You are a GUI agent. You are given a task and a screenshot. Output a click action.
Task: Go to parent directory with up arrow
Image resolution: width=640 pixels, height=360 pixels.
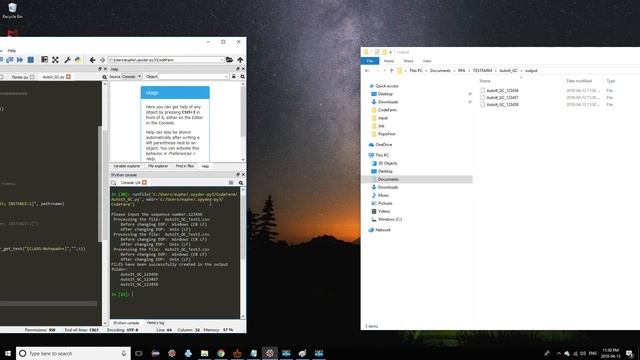pyautogui.click(x=240, y=60)
